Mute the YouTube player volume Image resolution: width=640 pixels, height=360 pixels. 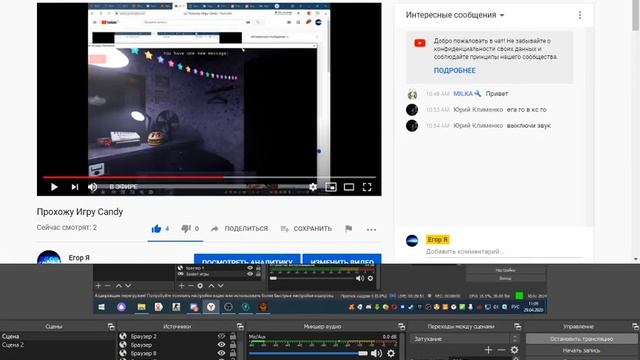click(x=93, y=187)
